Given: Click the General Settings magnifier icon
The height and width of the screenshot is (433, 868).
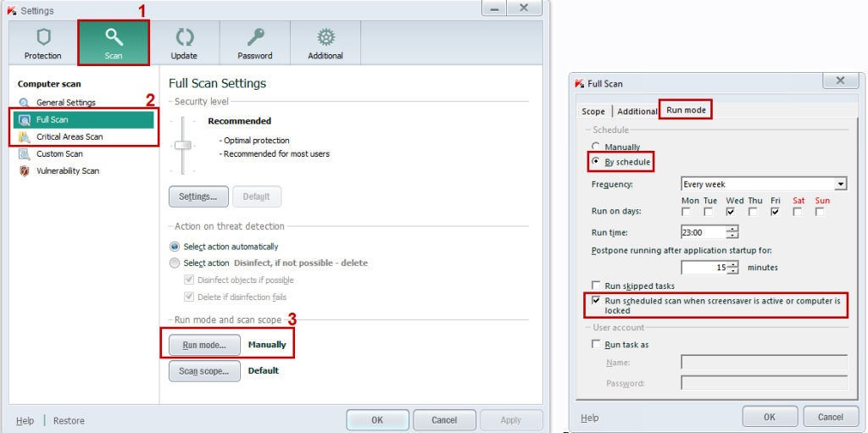Looking at the screenshot, I should [25, 103].
